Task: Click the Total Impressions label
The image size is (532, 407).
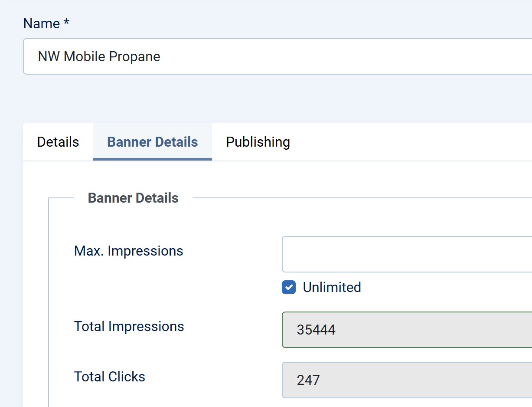Action: click(129, 326)
